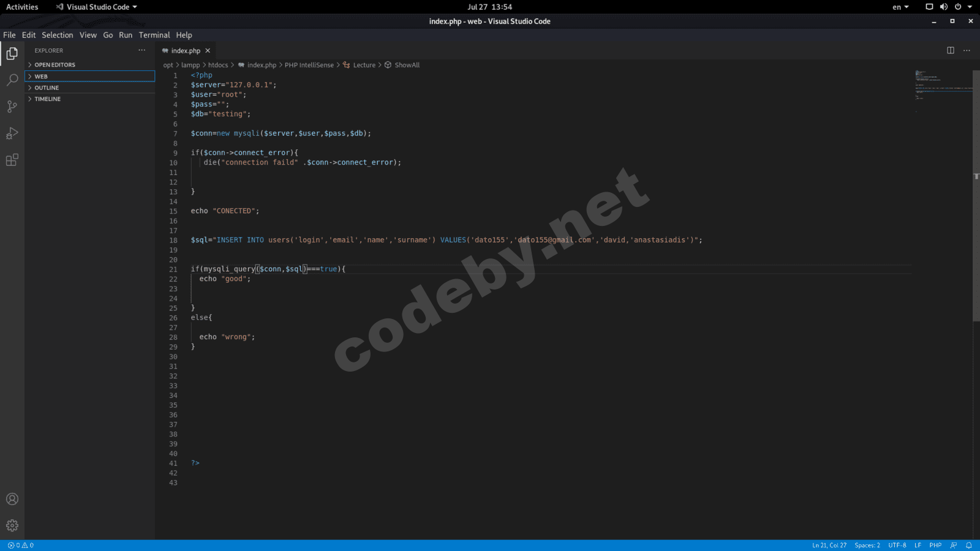980x551 pixels.
Task: Close the index.php editor tab
Action: point(208,51)
